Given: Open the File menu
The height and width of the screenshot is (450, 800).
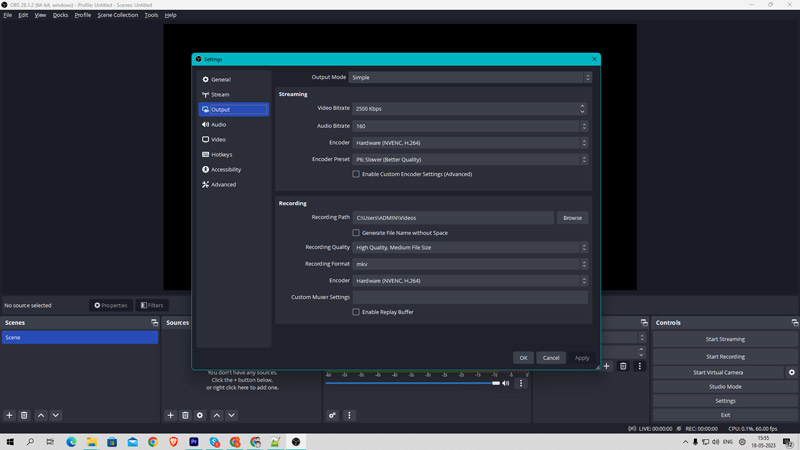Looking at the screenshot, I should click(8, 15).
